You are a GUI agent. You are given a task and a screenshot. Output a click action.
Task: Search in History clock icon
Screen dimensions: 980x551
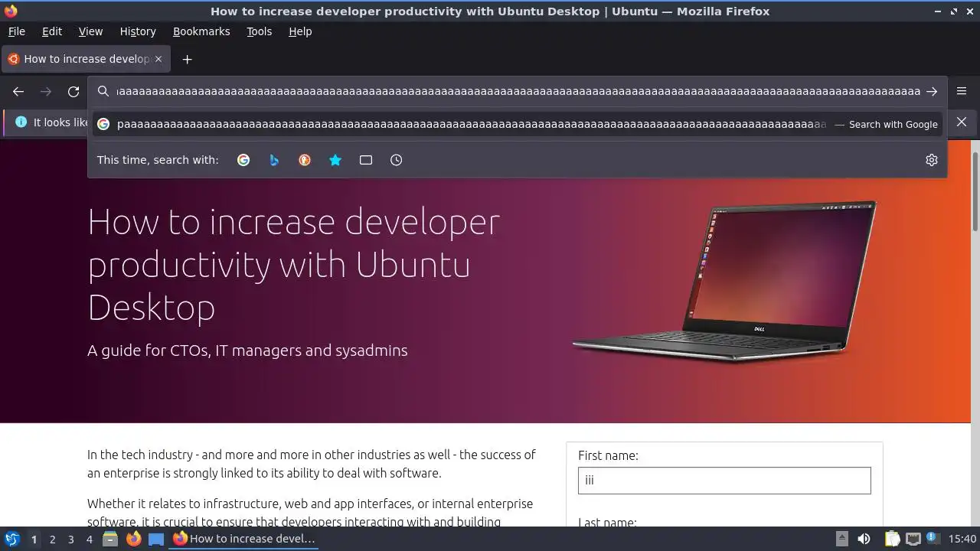(396, 160)
